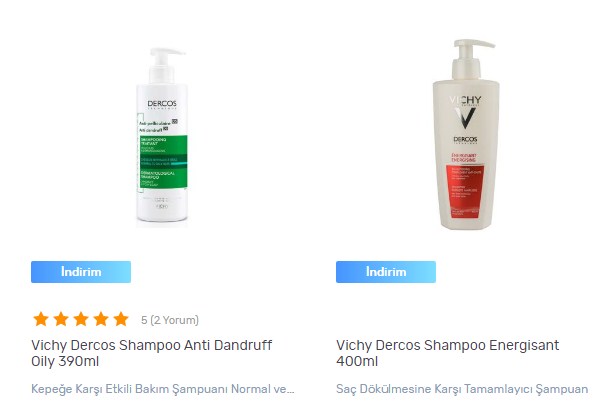Screen dimensions: 612x402
Task: Open the Vichy Energisant bottle product image
Action: click(x=465, y=133)
